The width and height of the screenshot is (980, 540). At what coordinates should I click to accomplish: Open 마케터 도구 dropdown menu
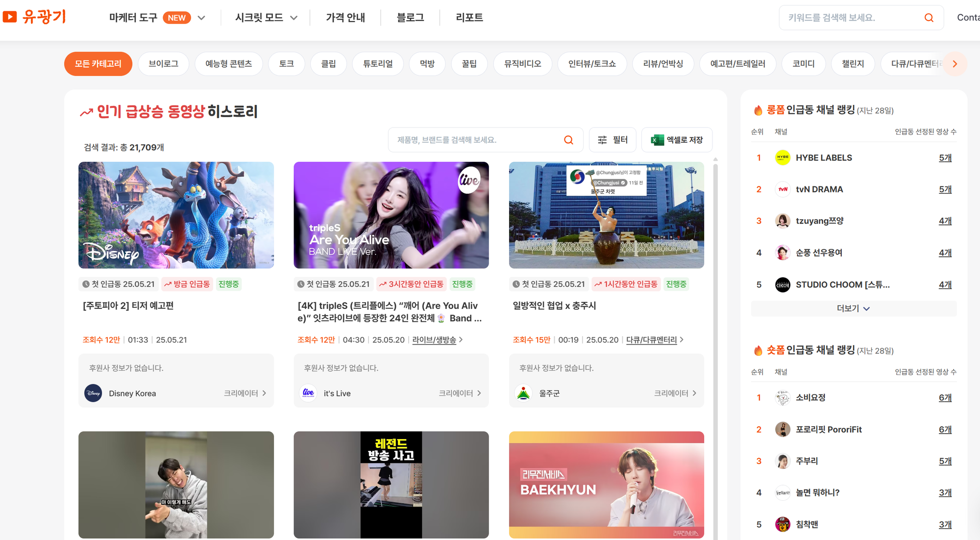(x=157, y=18)
